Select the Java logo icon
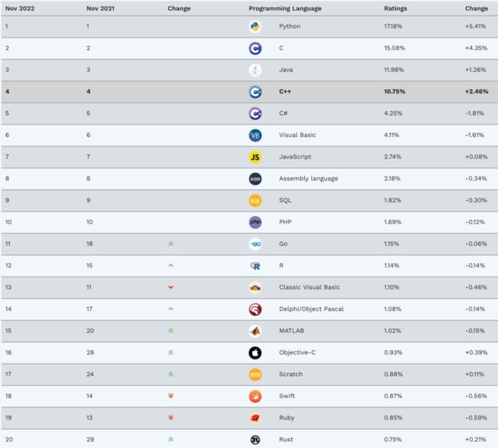 pyautogui.click(x=255, y=70)
